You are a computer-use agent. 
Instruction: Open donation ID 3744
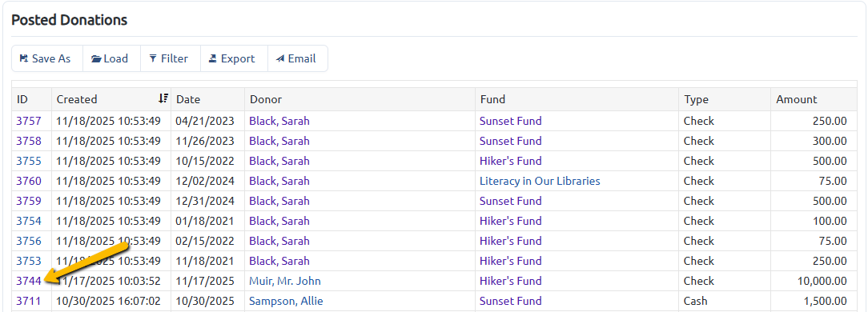[29, 281]
